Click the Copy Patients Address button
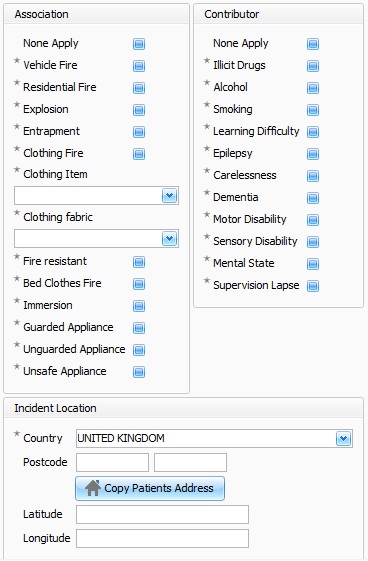Viewport: 368px width, 561px height. pos(150,488)
